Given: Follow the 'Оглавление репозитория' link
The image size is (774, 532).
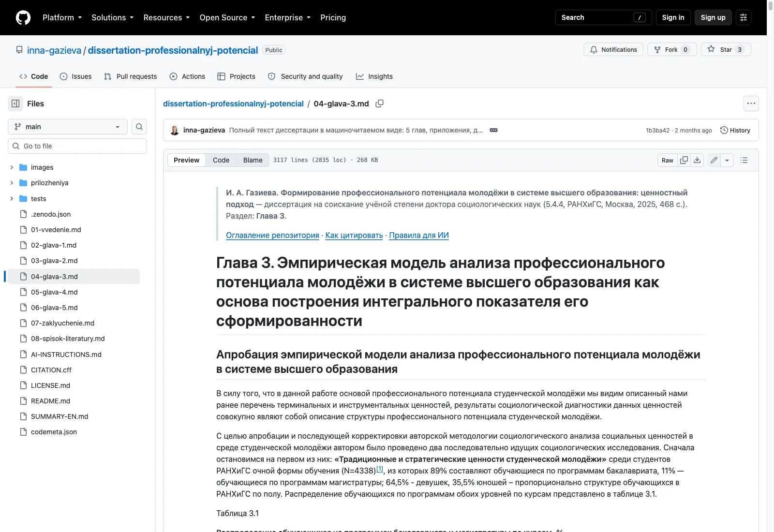Looking at the screenshot, I should coord(272,235).
